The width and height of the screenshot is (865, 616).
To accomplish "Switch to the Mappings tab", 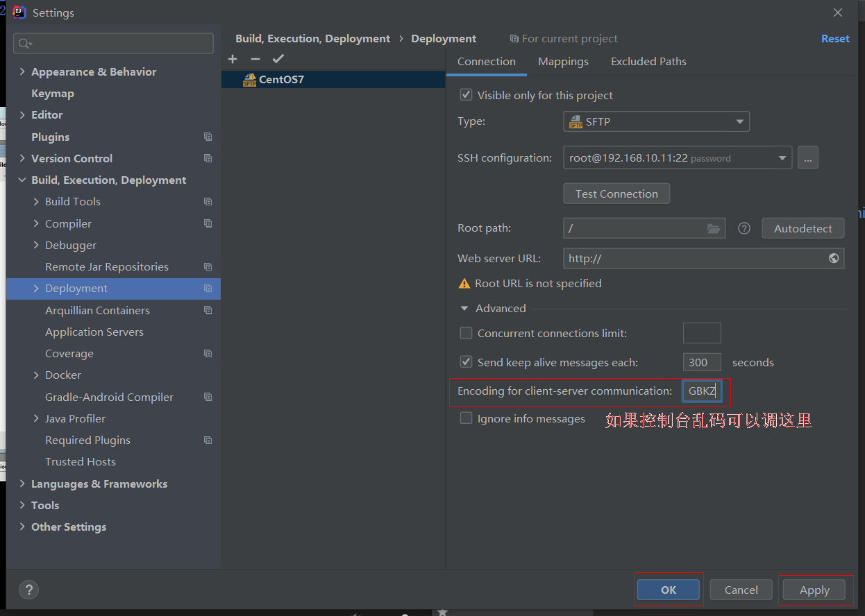I will (x=563, y=62).
